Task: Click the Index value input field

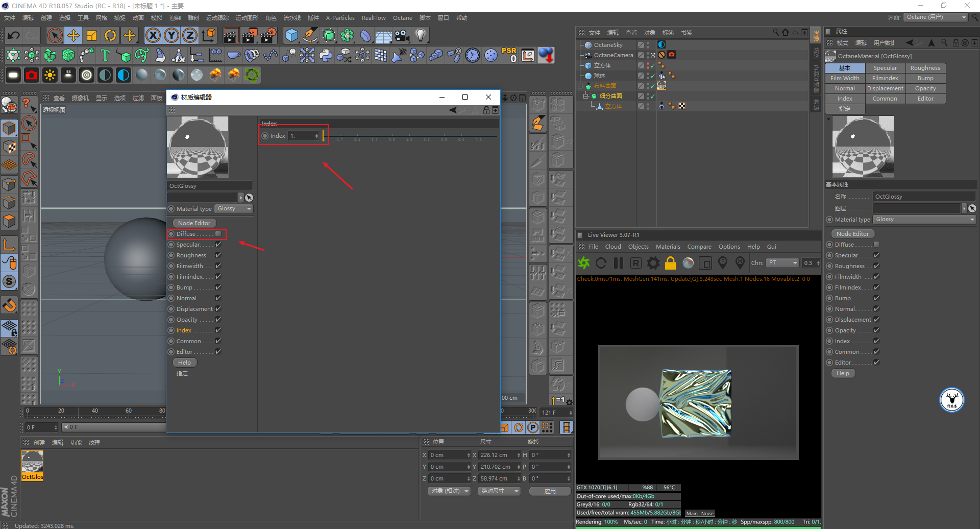Action: point(302,136)
